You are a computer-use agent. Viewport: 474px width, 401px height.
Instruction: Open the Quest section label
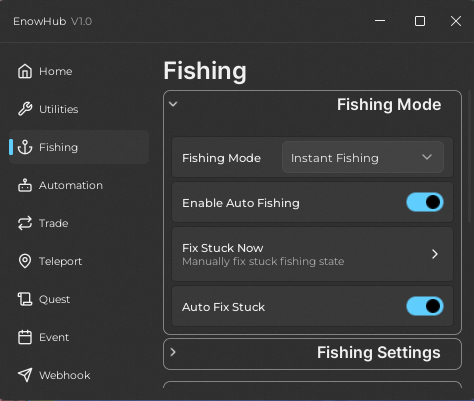click(54, 299)
